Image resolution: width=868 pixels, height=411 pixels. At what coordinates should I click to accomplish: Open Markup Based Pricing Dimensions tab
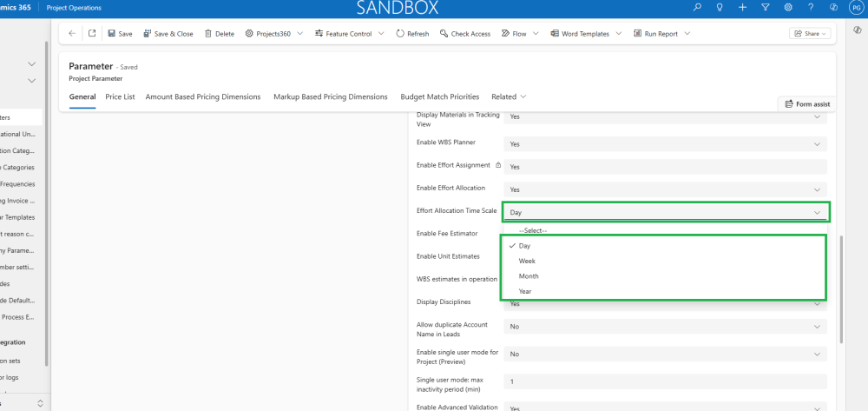331,97
